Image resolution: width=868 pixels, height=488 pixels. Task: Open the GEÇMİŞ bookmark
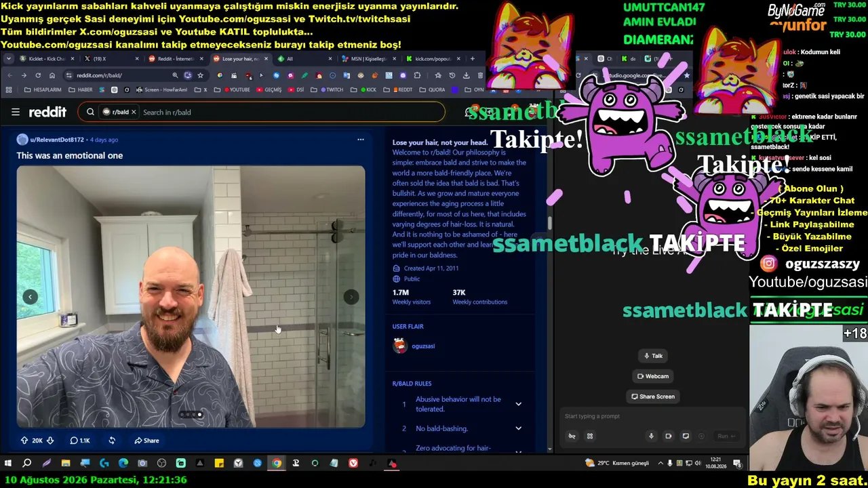(269, 89)
